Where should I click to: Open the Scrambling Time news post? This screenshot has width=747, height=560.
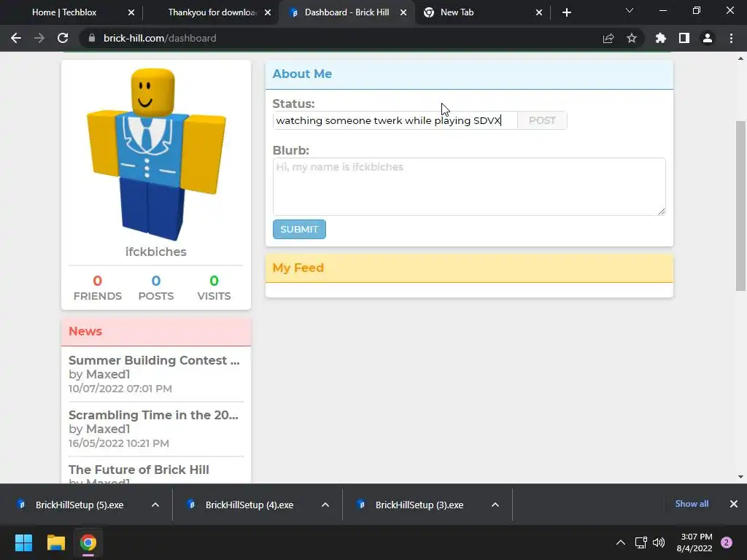[153, 415]
